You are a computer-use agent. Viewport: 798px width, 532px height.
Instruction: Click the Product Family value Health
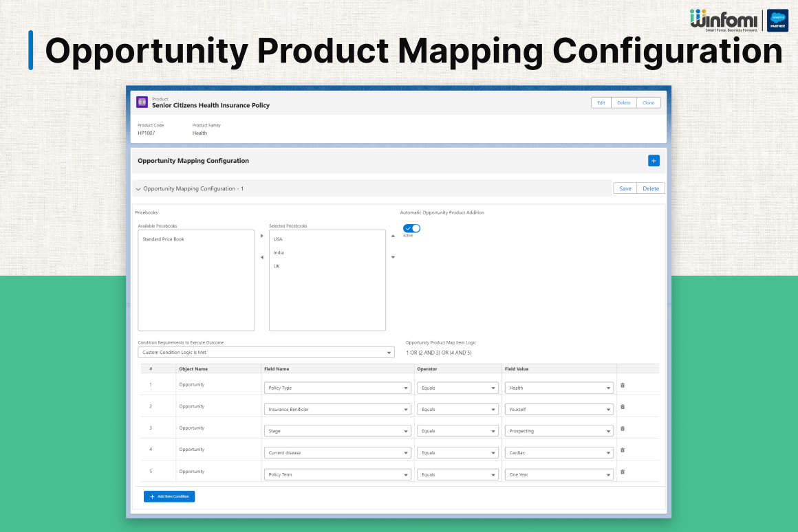199,133
